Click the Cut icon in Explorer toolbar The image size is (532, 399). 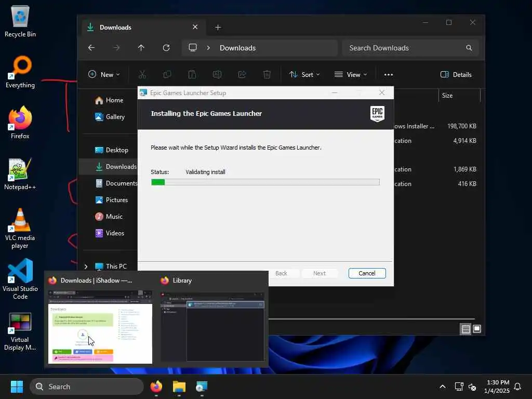pyautogui.click(x=142, y=74)
